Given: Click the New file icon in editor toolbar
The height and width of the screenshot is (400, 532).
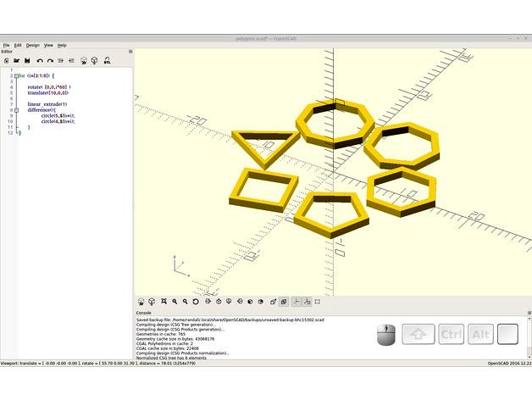Looking at the screenshot, I should pos(6,61).
